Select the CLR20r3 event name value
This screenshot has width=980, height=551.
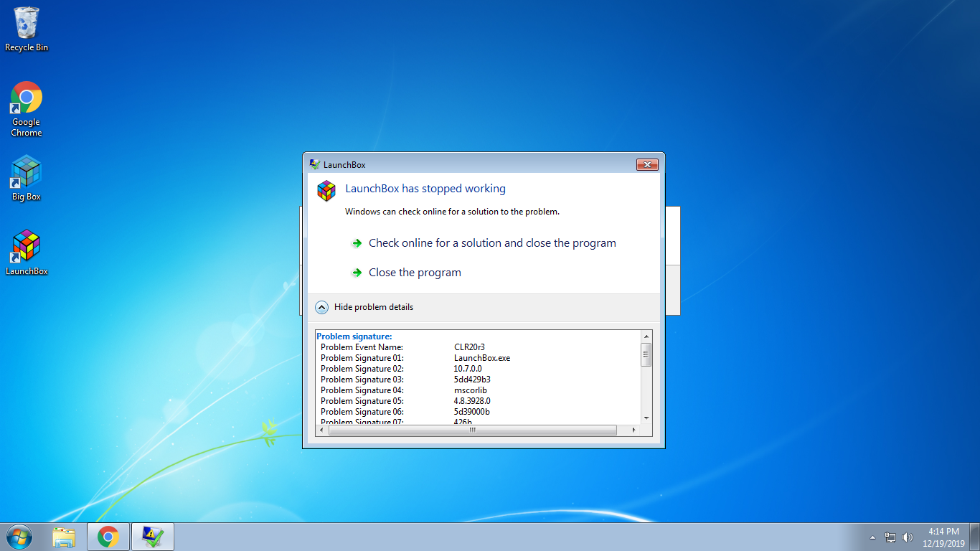[x=469, y=347]
